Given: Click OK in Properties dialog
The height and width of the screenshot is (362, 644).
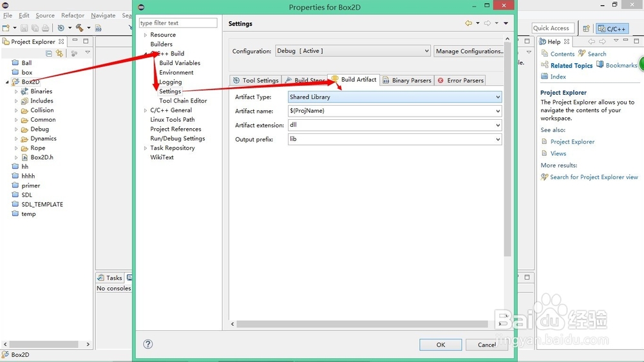Looking at the screenshot, I should (440, 345).
